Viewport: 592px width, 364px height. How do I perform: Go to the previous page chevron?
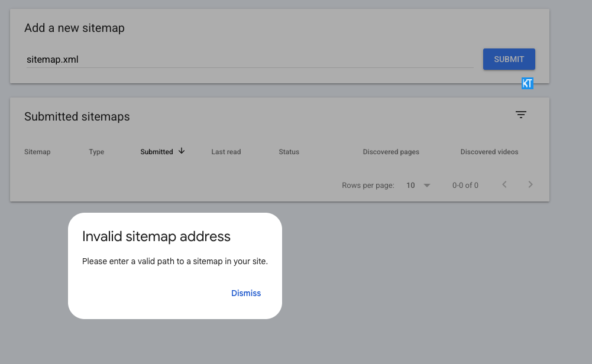(x=504, y=184)
